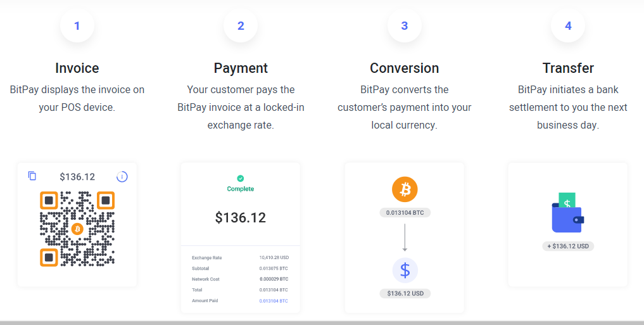Click the Invoice heading
The image size is (644, 325).
pos(77,68)
